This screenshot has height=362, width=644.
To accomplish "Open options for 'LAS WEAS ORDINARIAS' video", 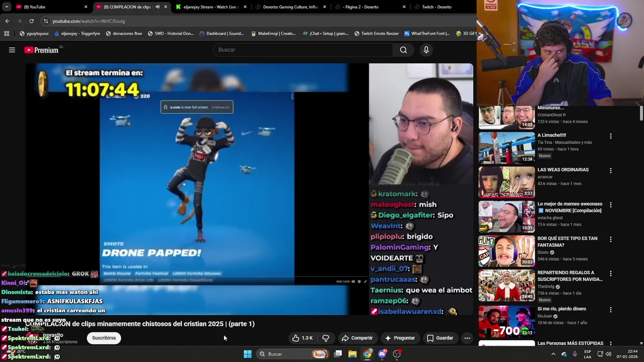I will (x=611, y=171).
